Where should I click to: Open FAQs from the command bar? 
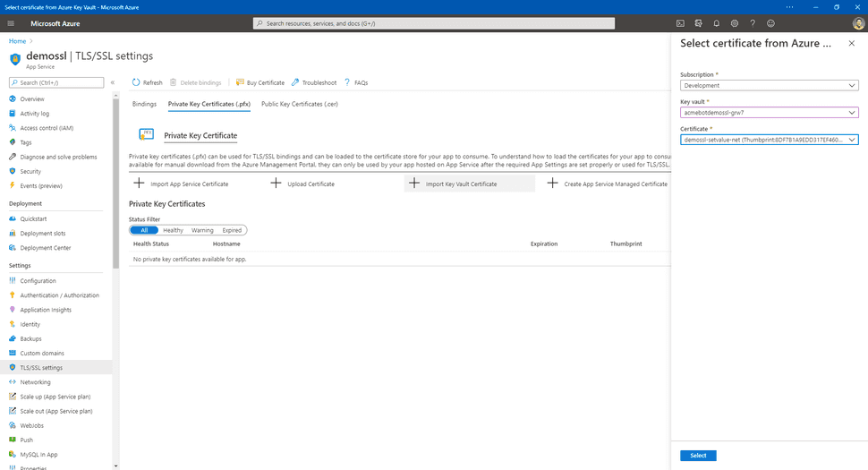tap(356, 82)
